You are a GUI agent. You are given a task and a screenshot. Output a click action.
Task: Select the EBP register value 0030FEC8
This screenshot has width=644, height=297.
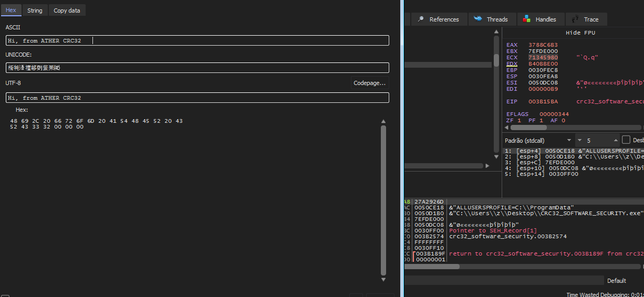(x=543, y=70)
